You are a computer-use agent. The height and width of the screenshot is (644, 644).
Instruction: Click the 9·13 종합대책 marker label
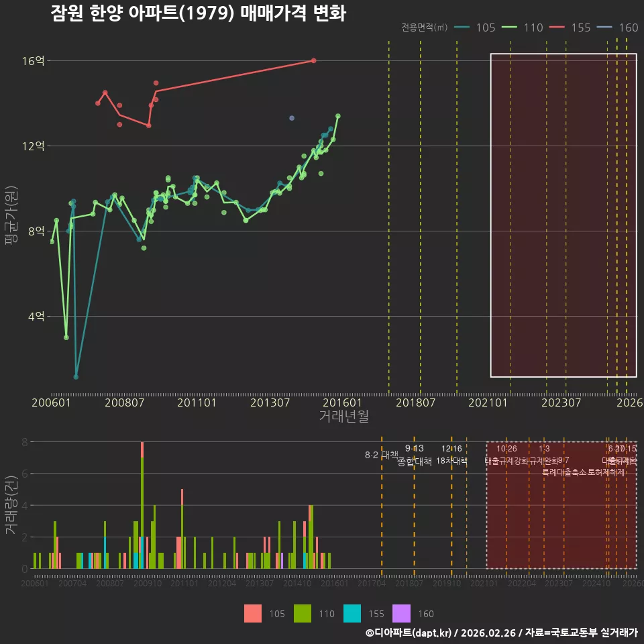415,455
